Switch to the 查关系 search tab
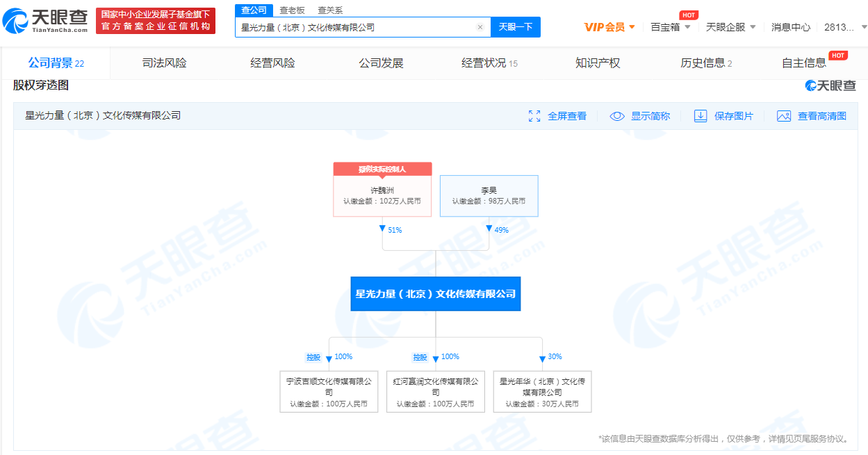Image resolution: width=868 pixels, height=455 pixels. pyautogui.click(x=330, y=10)
